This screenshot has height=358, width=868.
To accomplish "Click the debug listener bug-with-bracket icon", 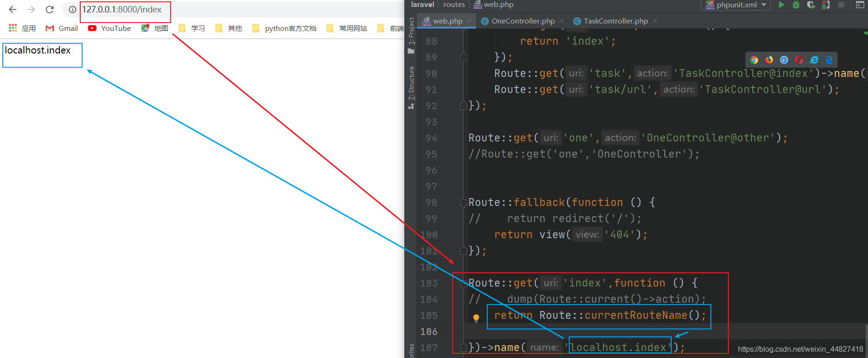I will (826, 5).
